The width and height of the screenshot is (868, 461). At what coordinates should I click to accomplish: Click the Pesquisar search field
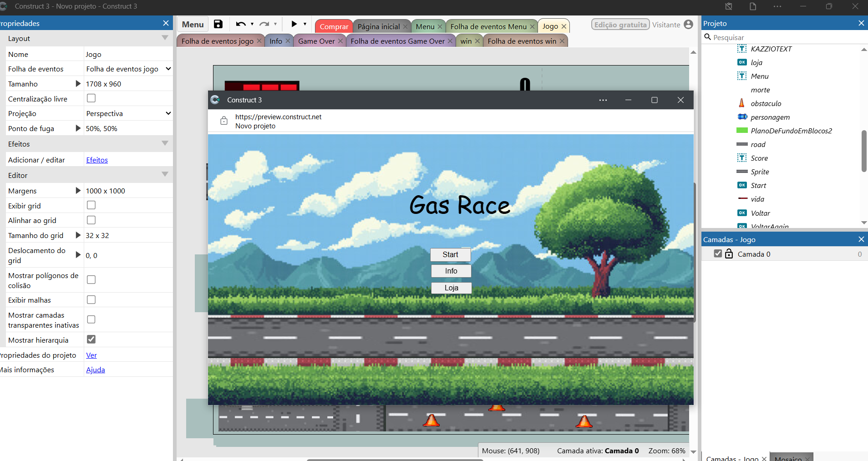coord(783,37)
